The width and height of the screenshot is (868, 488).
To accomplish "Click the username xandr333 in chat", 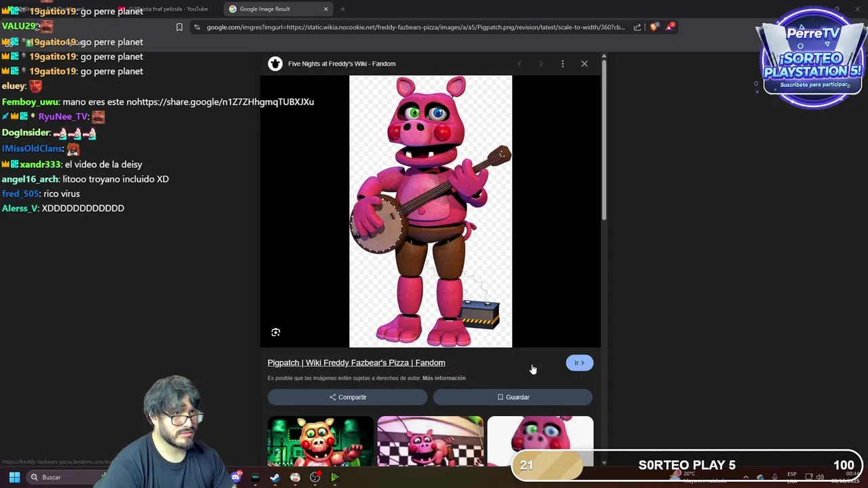I will pyautogui.click(x=40, y=164).
